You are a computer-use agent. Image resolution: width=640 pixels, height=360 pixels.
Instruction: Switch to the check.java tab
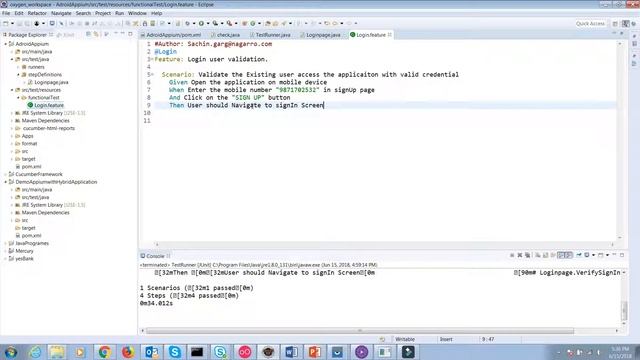pos(228,35)
